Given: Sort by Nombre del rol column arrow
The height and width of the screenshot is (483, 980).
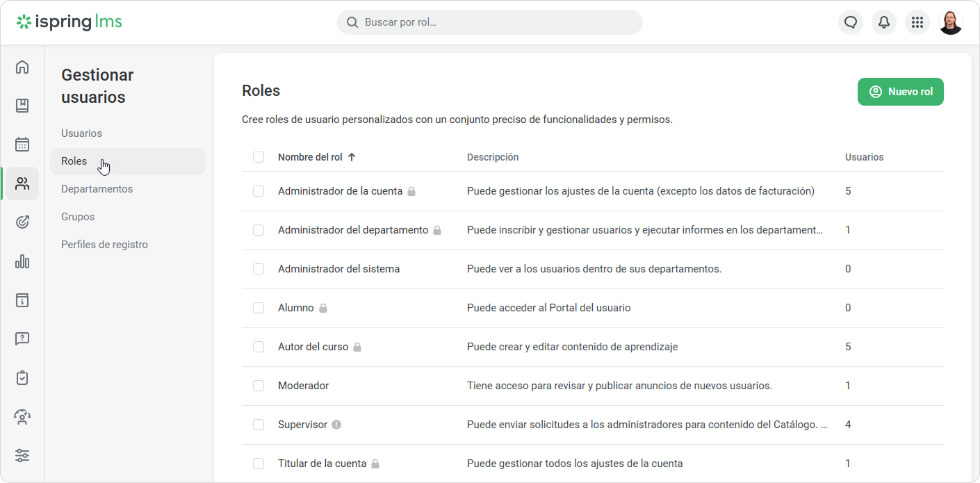Looking at the screenshot, I should coord(352,157).
